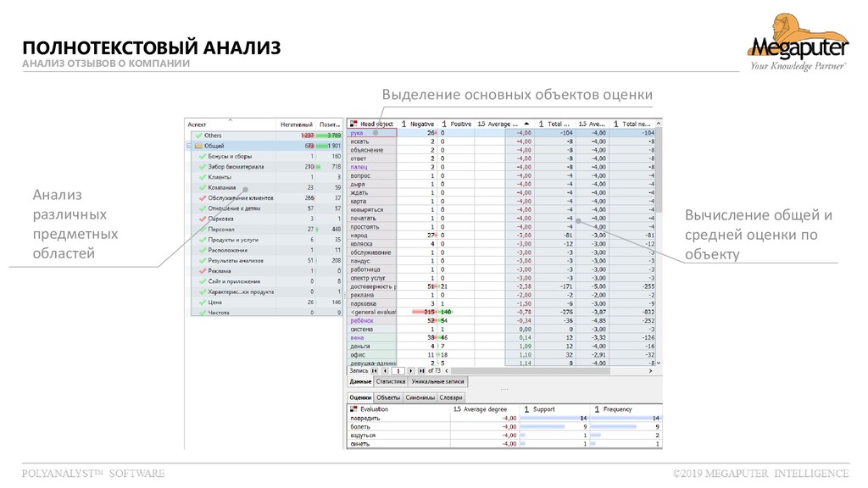Click the icon in the Head object header
The width and height of the screenshot is (868, 488).
point(353,124)
